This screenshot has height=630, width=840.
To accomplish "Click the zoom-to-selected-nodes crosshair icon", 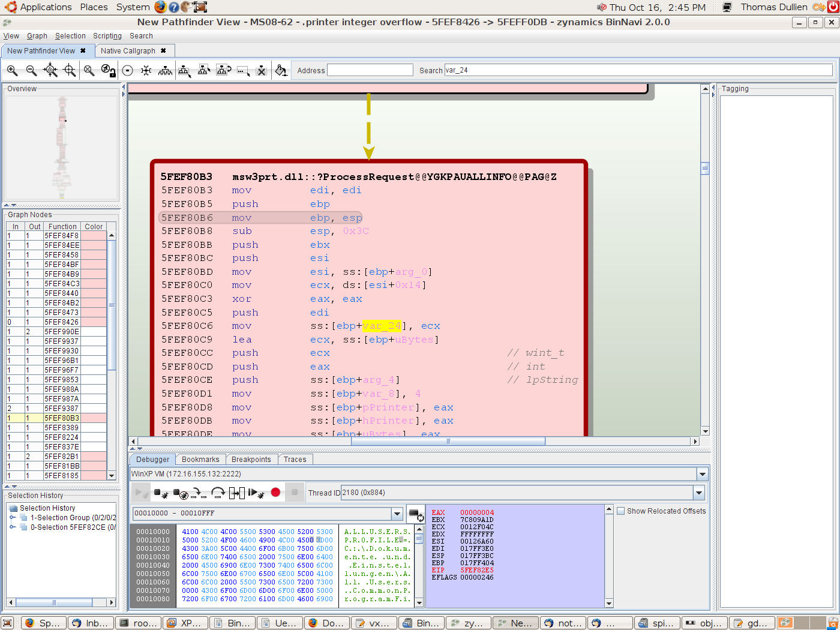I will point(70,71).
